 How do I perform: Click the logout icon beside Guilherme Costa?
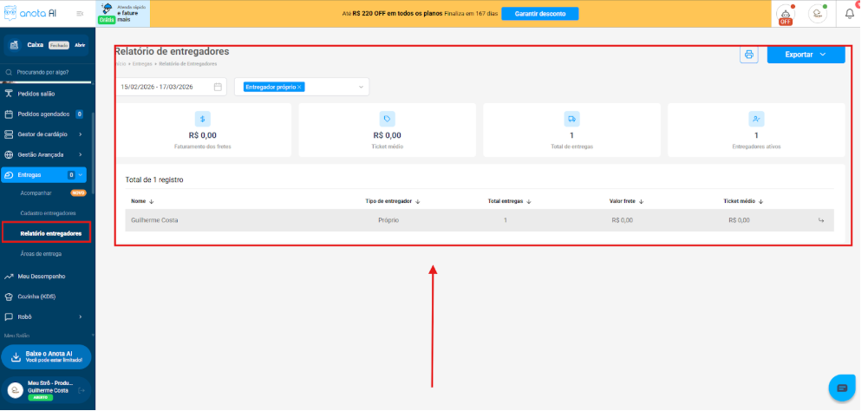(x=82, y=392)
